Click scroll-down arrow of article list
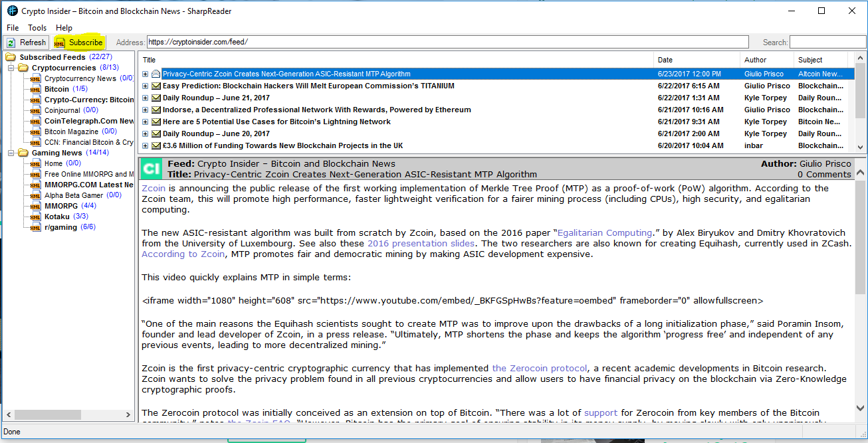 click(x=860, y=147)
